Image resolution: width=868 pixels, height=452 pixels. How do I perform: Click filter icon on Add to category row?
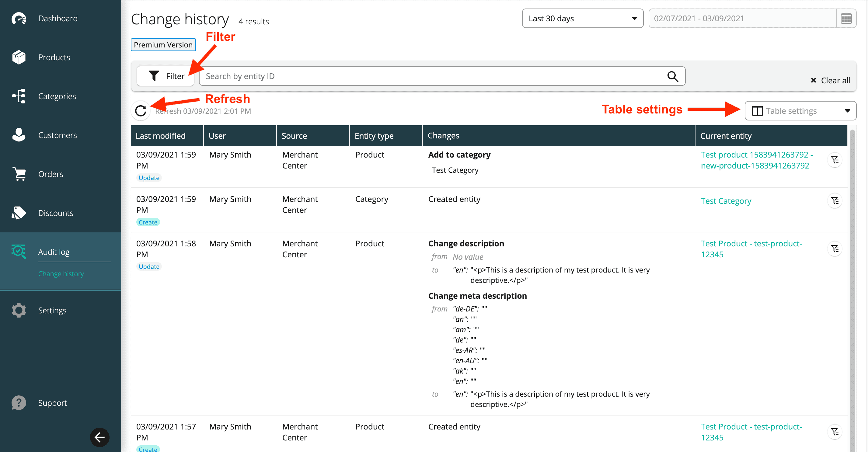(835, 160)
